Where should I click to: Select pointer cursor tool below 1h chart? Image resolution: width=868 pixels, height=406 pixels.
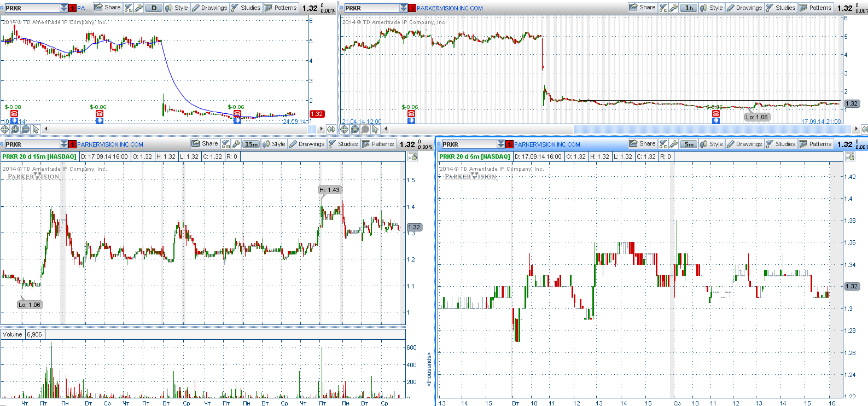(376, 129)
